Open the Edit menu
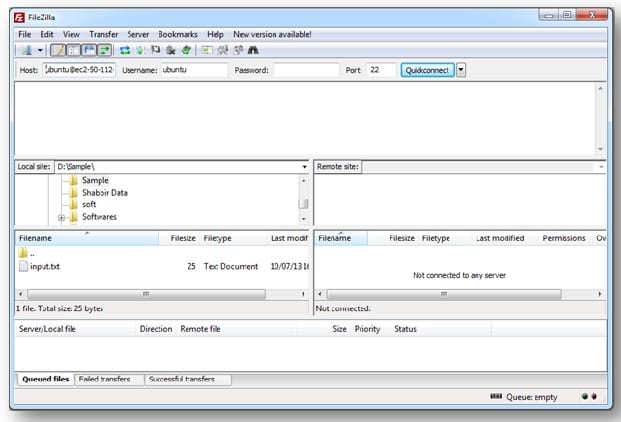This screenshot has width=621, height=422. click(47, 34)
